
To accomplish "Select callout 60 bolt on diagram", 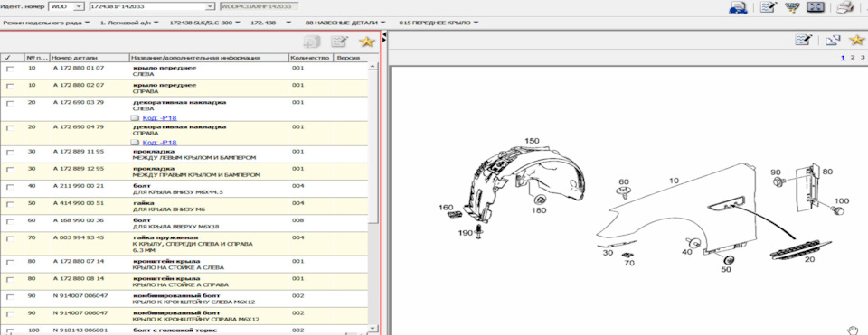I will tap(624, 181).
